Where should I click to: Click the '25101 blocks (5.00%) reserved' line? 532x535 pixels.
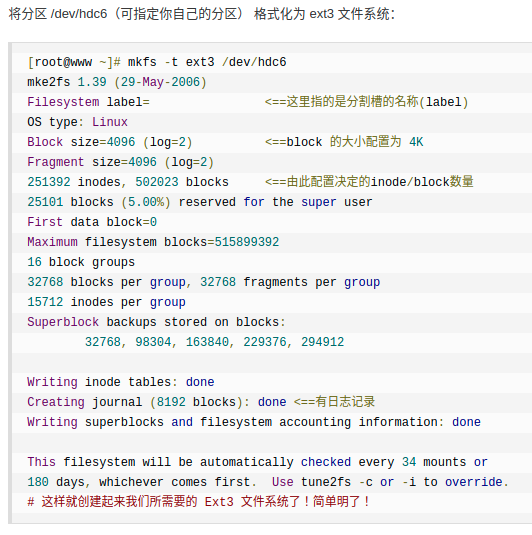tap(200, 202)
